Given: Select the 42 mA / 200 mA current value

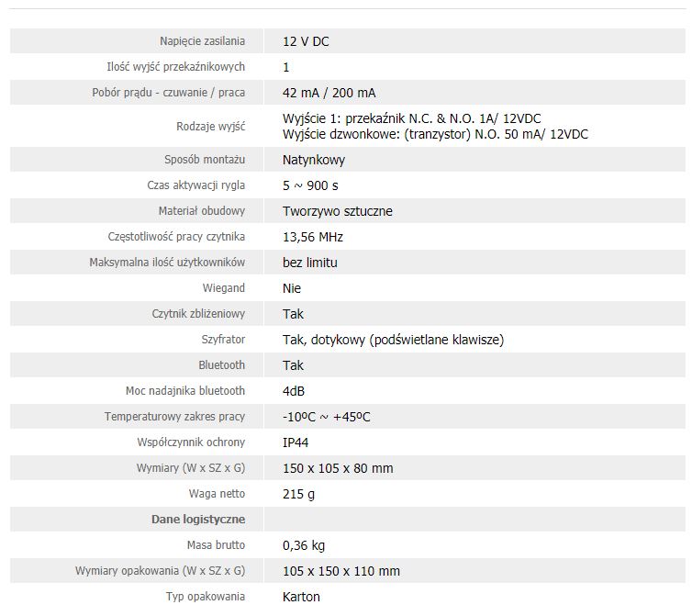Looking at the screenshot, I should 329,93.
